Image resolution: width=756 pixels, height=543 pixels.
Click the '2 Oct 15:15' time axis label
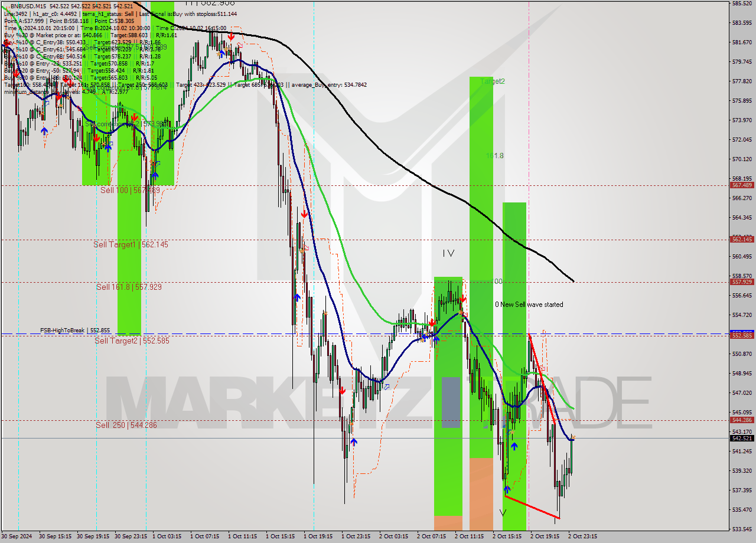pos(507,537)
